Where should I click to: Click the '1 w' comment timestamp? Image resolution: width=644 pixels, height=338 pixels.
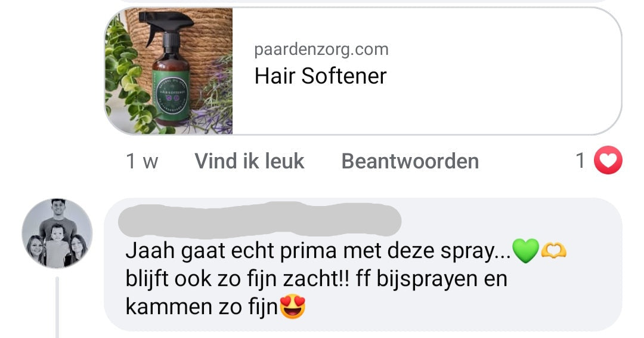tap(142, 161)
